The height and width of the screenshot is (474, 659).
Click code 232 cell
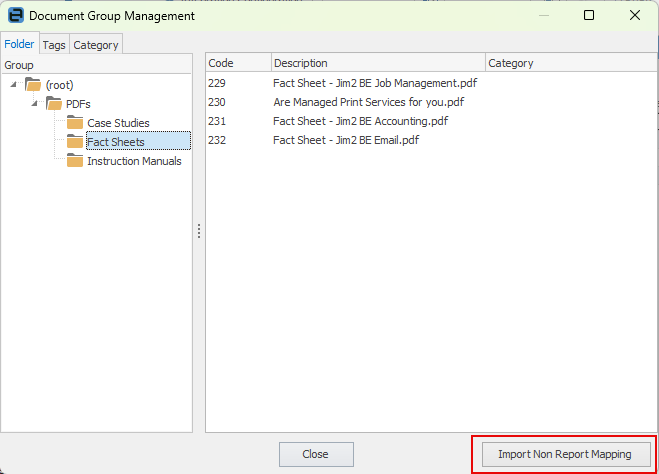[217, 140]
